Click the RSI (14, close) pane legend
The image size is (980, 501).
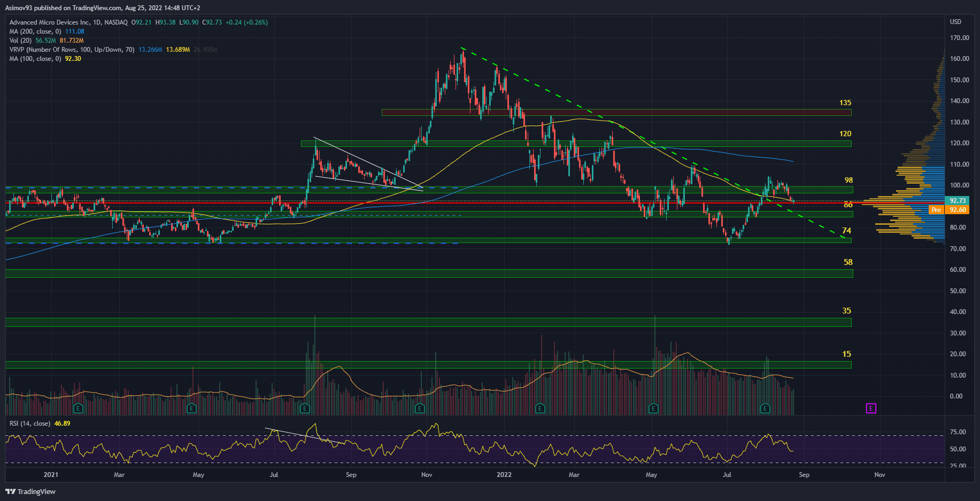click(x=30, y=424)
